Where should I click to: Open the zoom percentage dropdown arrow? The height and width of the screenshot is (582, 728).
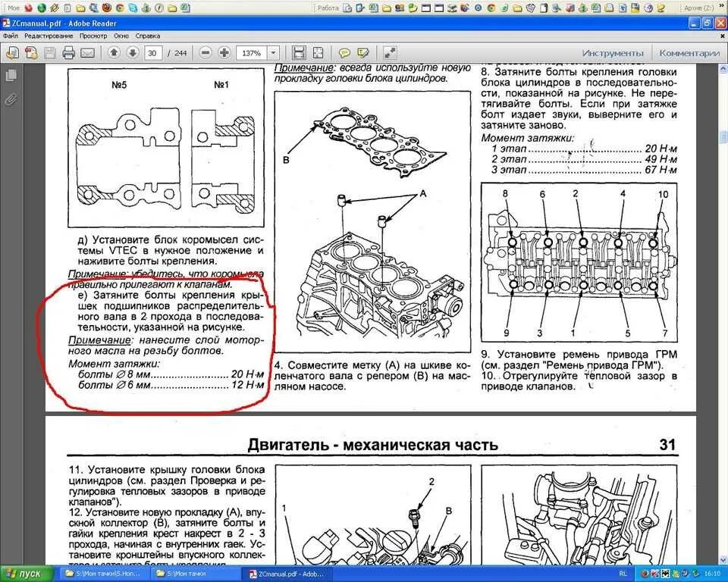pyautogui.click(x=274, y=53)
